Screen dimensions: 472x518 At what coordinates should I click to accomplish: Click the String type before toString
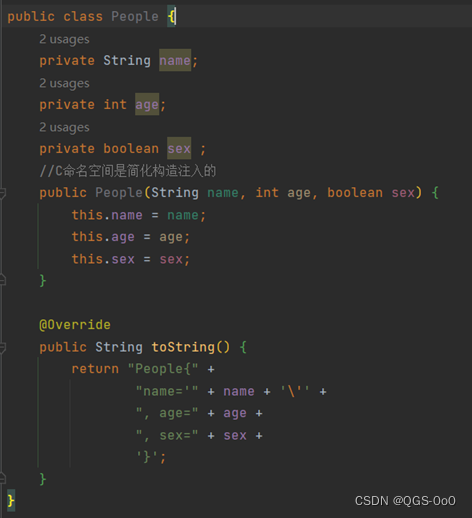119,347
